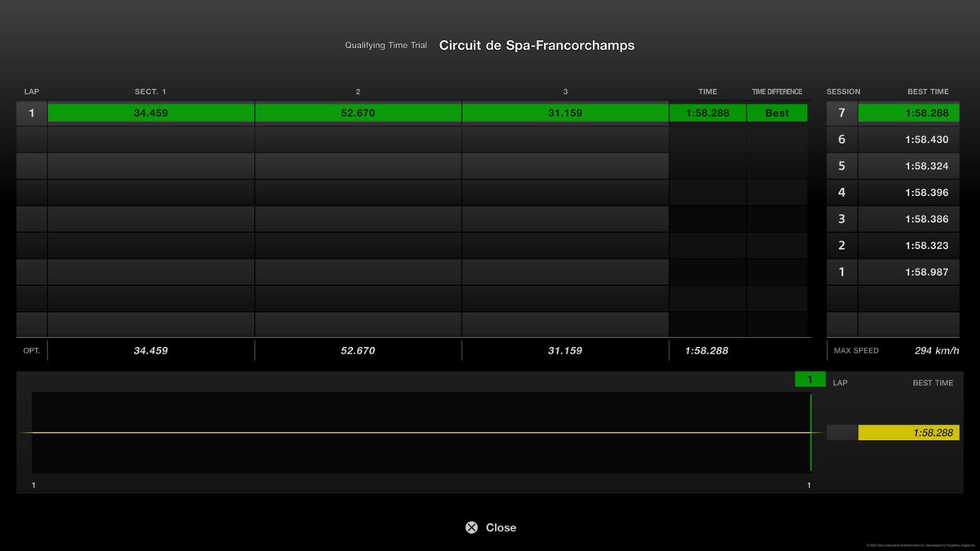This screenshot has height=551, width=980.
Task: Click the 294 km/h max speed value
Action: coord(937,350)
